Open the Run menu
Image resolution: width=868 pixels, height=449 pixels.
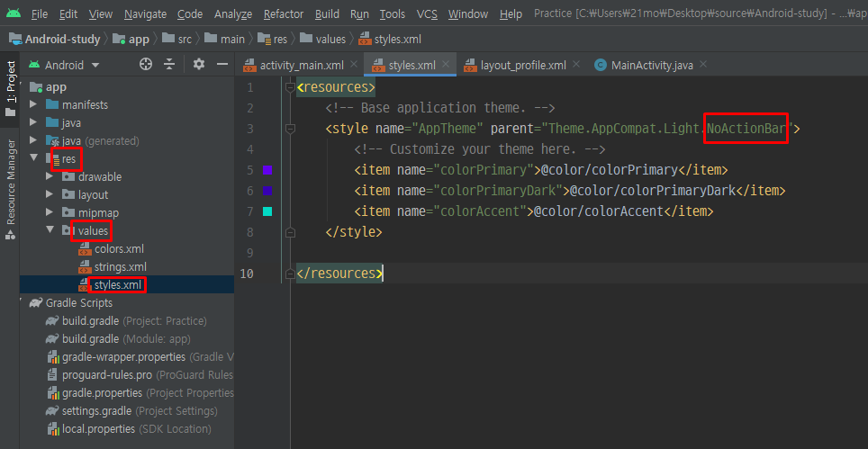coord(359,14)
